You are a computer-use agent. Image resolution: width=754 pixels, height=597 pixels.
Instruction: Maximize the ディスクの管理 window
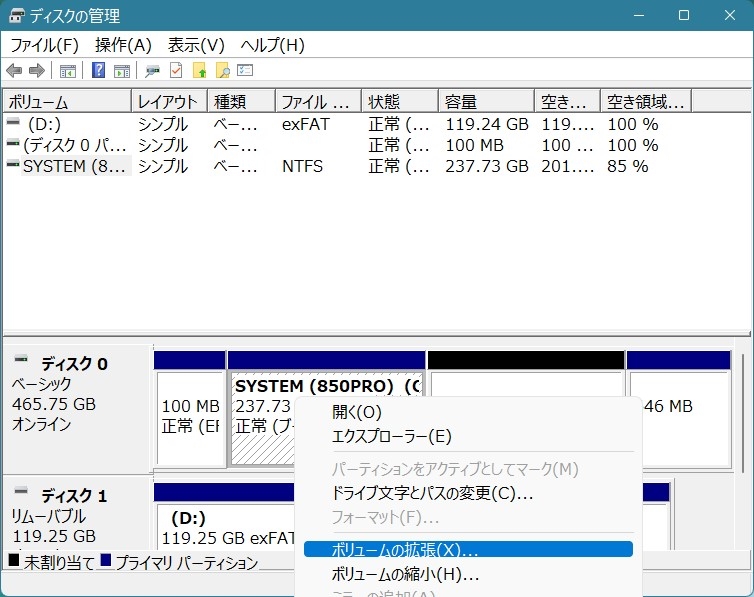tap(684, 15)
